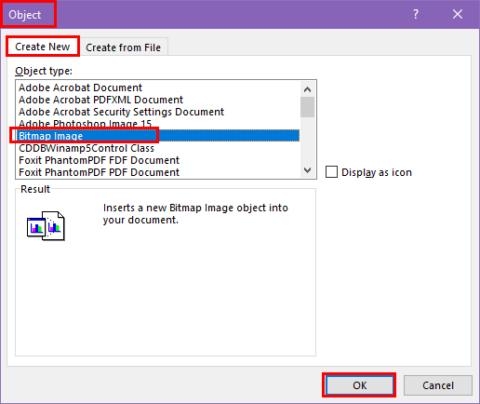Choose CDDBWinamp5Control Class entry

click(158, 148)
